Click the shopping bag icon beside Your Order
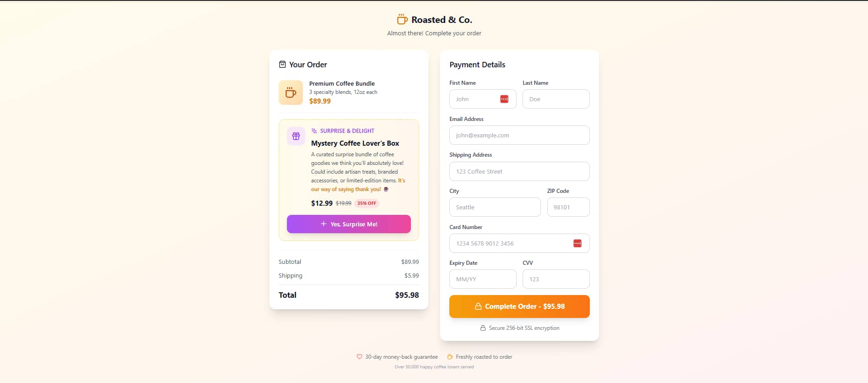The image size is (868, 383). (x=282, y=65)
